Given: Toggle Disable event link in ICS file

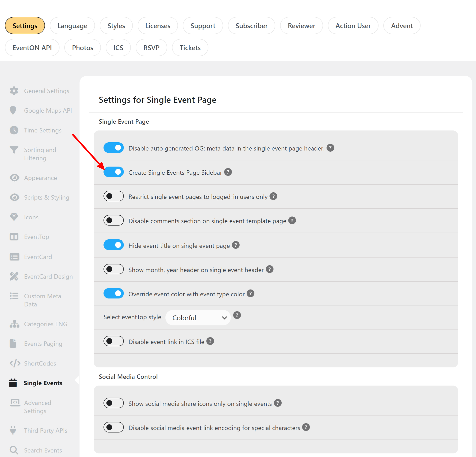Looking at the screenshot, I should 114,341.
